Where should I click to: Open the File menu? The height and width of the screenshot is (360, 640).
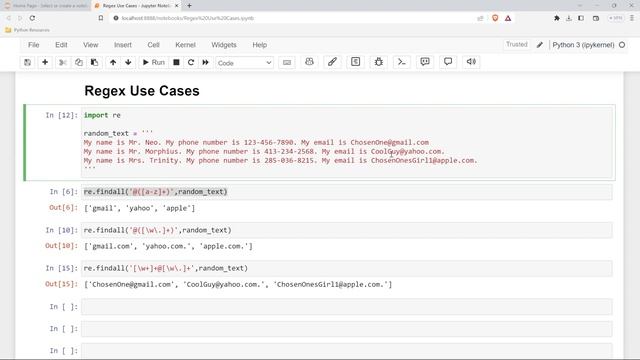click(x=33, y=45)
